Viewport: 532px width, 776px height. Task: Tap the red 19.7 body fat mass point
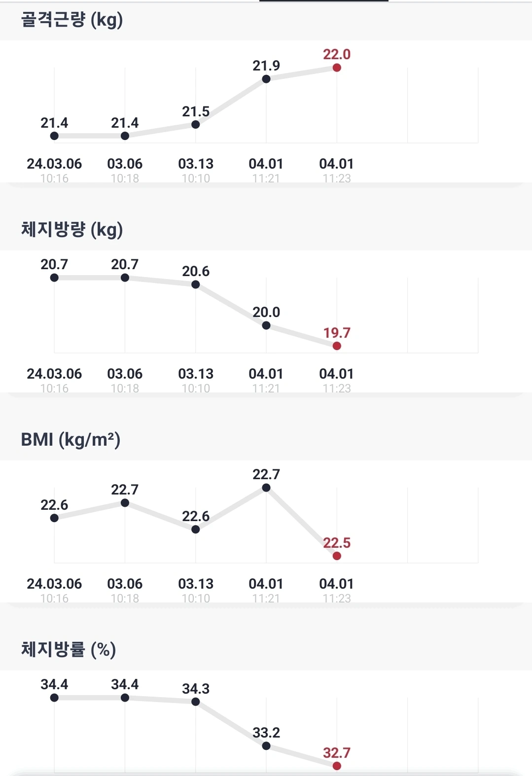point(337,346)
